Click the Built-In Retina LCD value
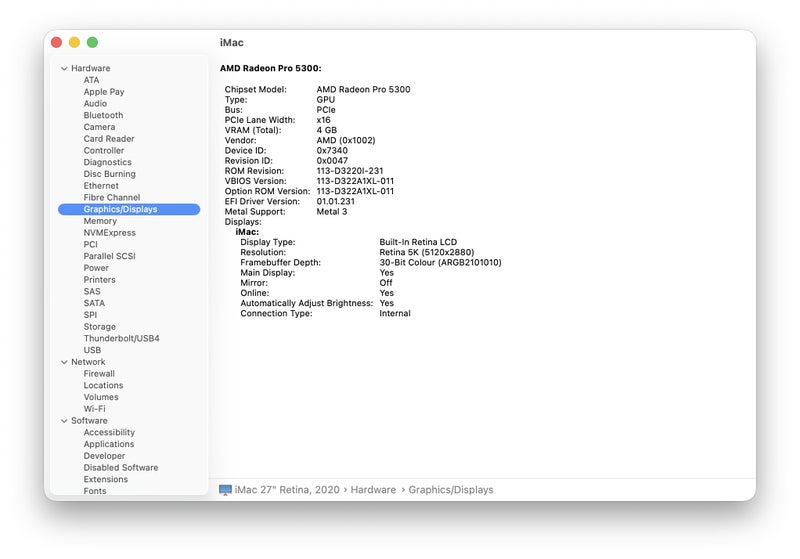This screenshot has height=559, width=800. click(x=418, y=242)
